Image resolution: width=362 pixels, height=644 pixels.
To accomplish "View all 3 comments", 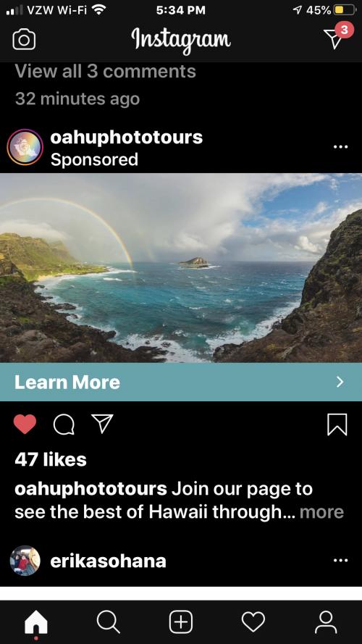I will point(106,72).
